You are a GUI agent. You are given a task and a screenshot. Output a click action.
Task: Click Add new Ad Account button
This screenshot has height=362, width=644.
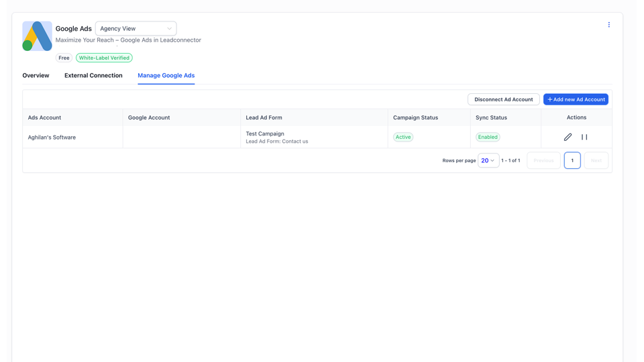[576, 99]
